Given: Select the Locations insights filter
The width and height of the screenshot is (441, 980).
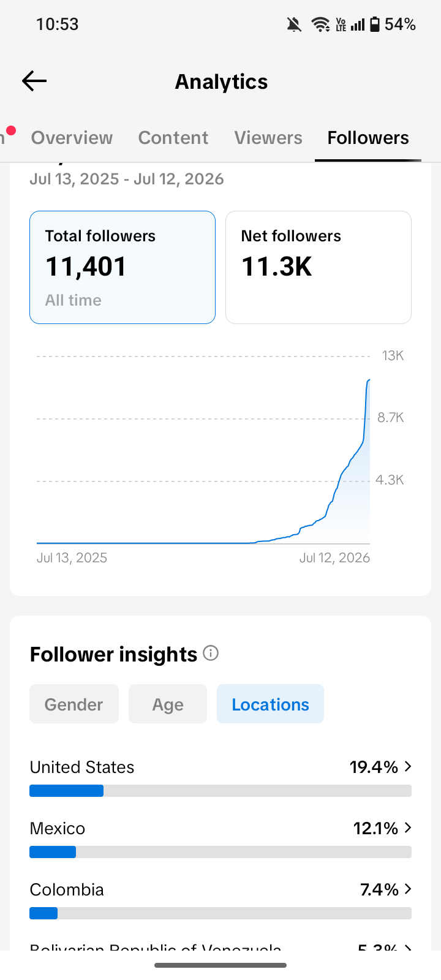Looking at the screenshot, I should tap(270, 704).
